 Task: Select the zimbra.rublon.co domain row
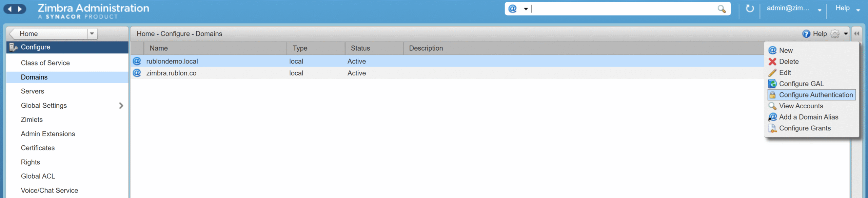coord(171,73)
